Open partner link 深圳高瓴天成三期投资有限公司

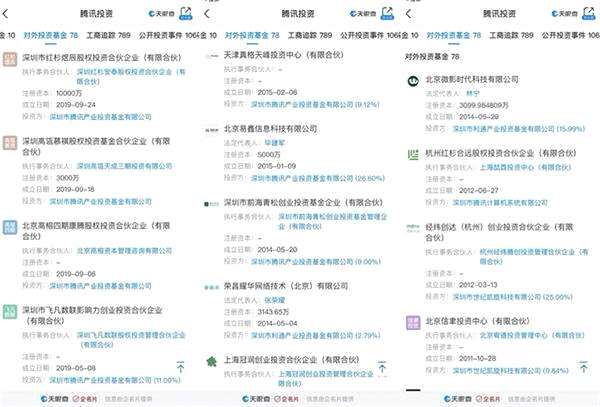click(x=124, y=166)
